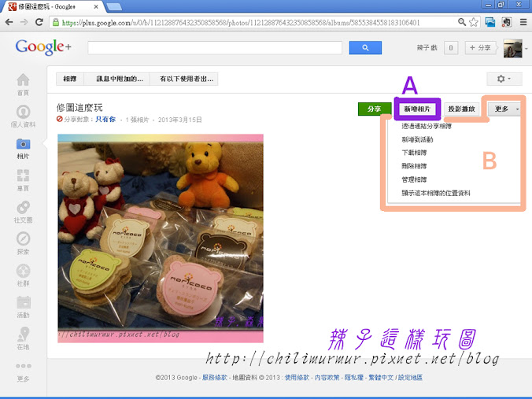
Task: Close the Google+ browser tab
Action: pyautogui.click(x=96, y=6)
